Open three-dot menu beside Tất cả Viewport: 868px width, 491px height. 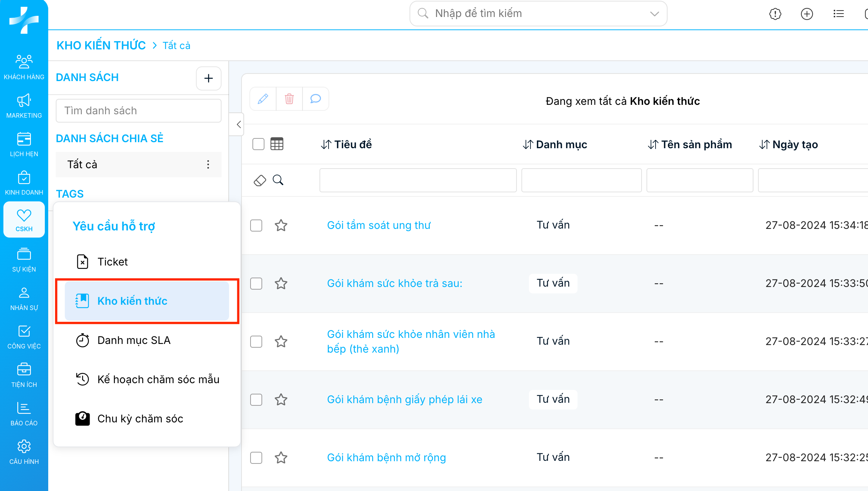[x=208, y=164]
